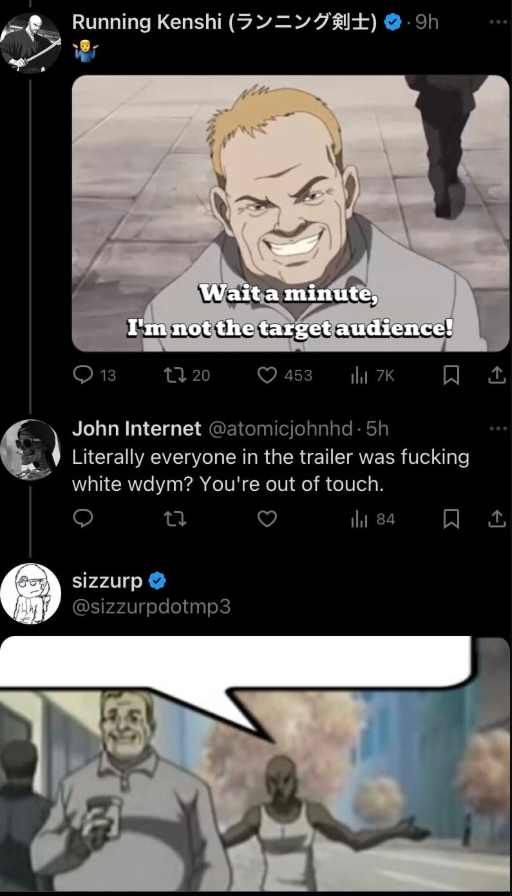Open Running Kenshi's profile avatar
Image resolution: width=512 pixels, height=896 pixels.
(x=30, y=43)
